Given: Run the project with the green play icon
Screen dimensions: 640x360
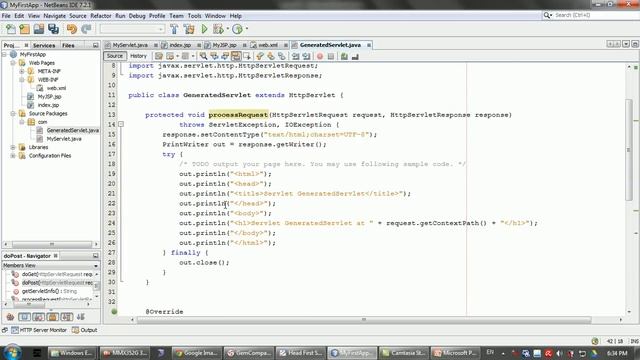Looking at the screenshot, I should point(204,29).
